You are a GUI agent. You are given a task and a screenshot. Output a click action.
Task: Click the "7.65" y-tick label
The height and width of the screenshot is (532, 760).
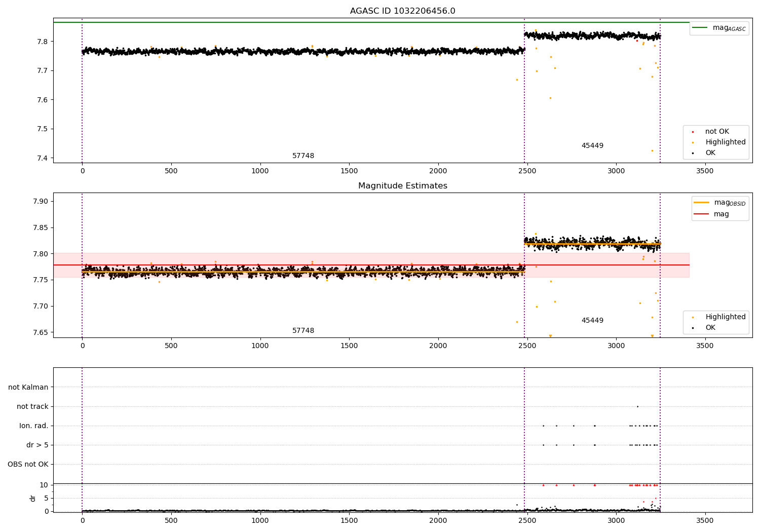[x=42, y=332]
